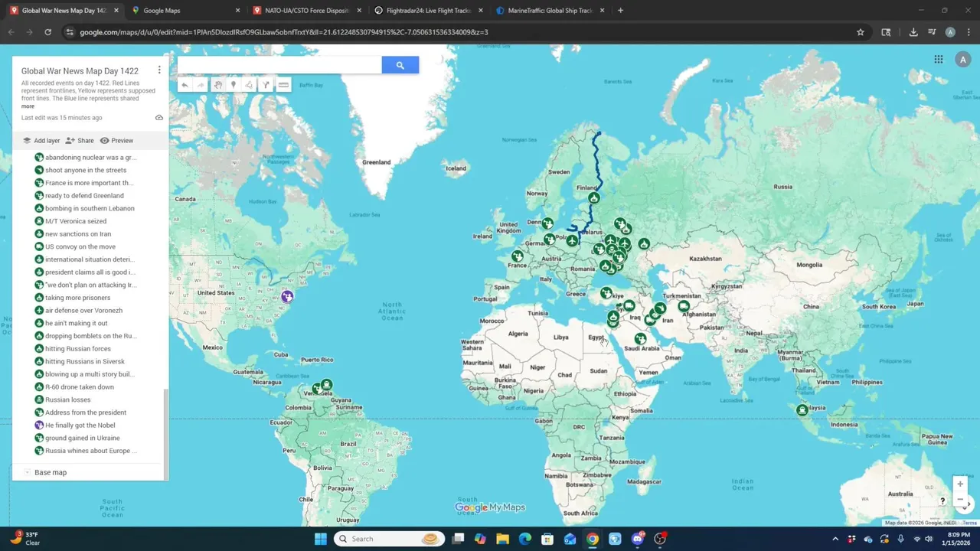Select 'new sanctions on Iran' item
Viewport: 980px width, 551px height.
(78, 234)
